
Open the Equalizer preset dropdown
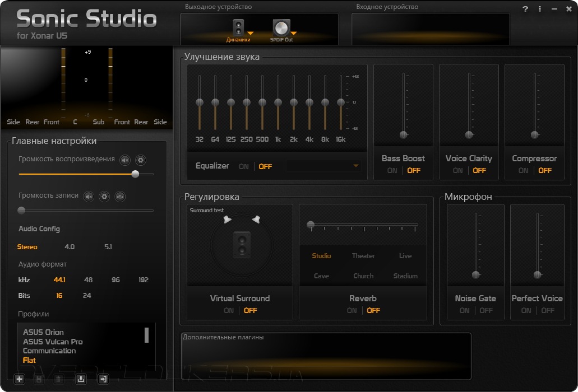(x=323, y=166)
